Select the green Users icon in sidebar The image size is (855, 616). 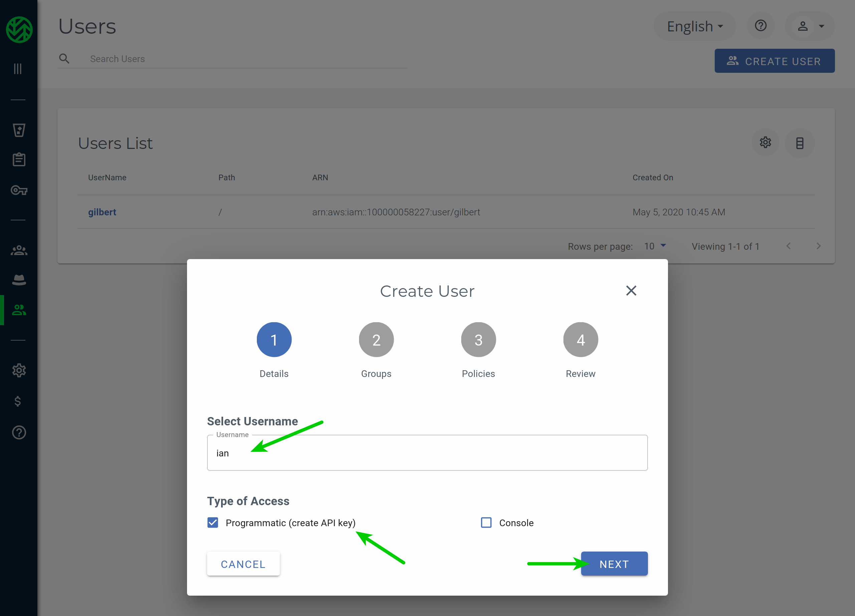(x=18, y=310)
